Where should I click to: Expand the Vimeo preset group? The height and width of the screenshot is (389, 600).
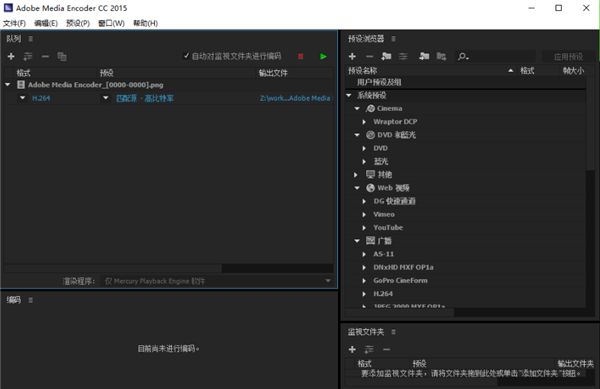364,215
